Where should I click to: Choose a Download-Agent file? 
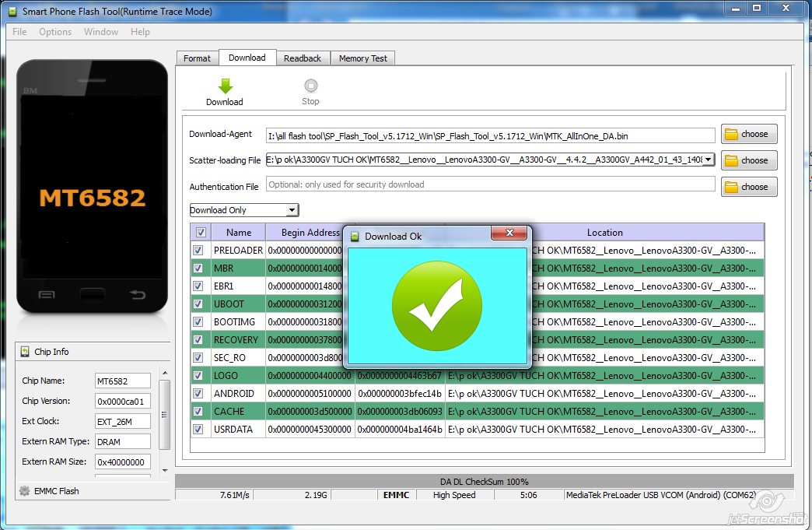pyautogui.click(x=749, y=134)
